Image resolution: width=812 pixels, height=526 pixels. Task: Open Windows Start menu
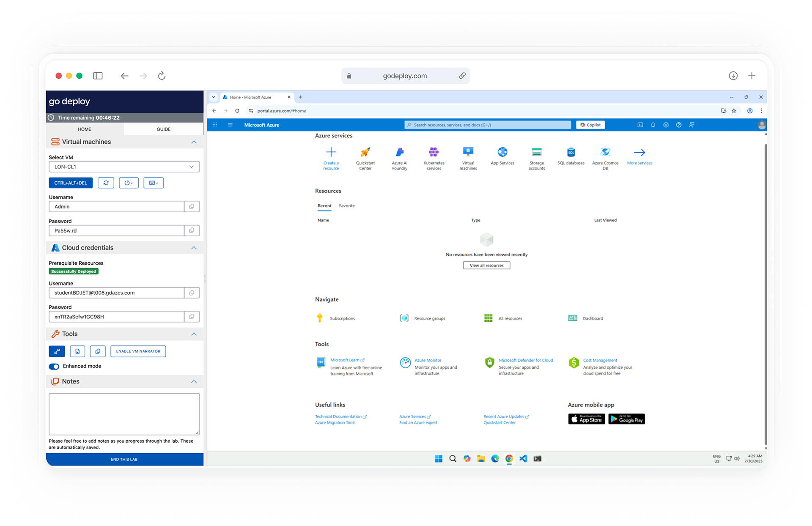439,458
